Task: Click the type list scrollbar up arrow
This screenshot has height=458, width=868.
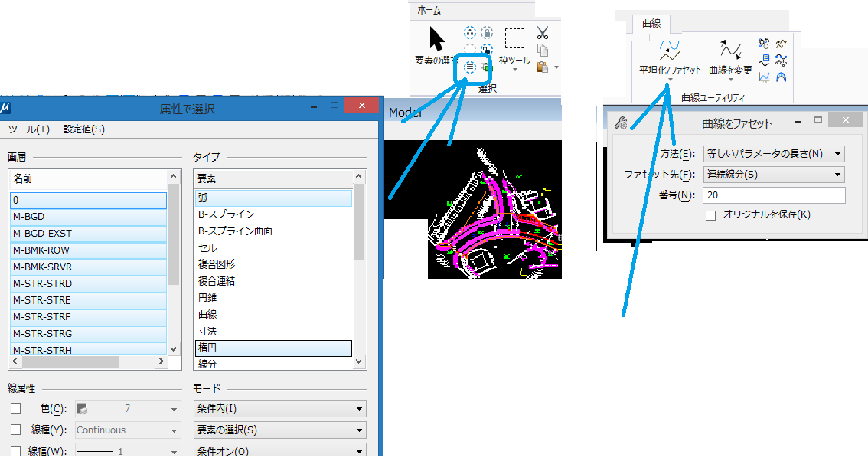Action: tap(359, 177)
